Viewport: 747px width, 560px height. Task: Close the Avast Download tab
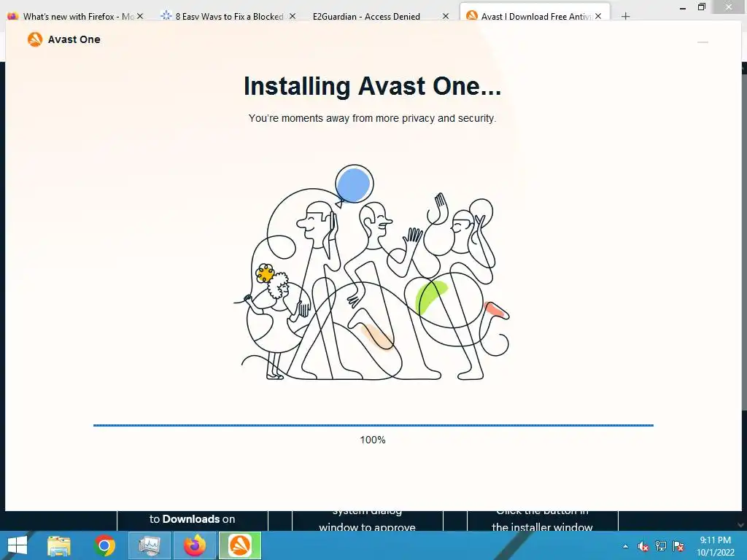tap(598, 16)
